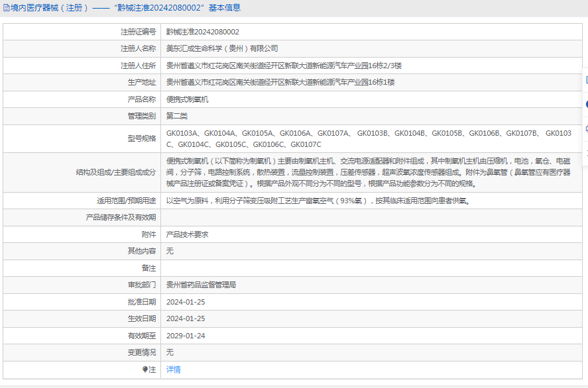Select the model list starting with GK0103A
Image resolution: width=588 pixels, height=388 pixels.
pos(369,138)
